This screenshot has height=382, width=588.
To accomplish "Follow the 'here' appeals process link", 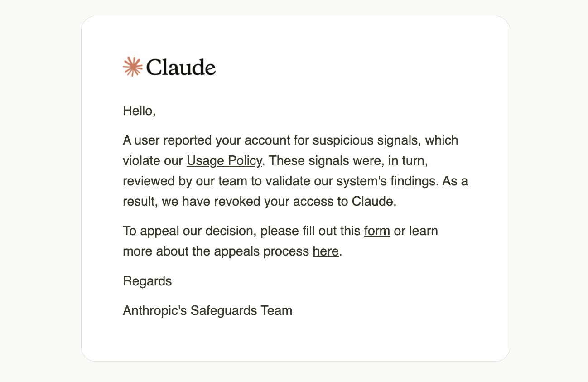I will coord(325,251).
